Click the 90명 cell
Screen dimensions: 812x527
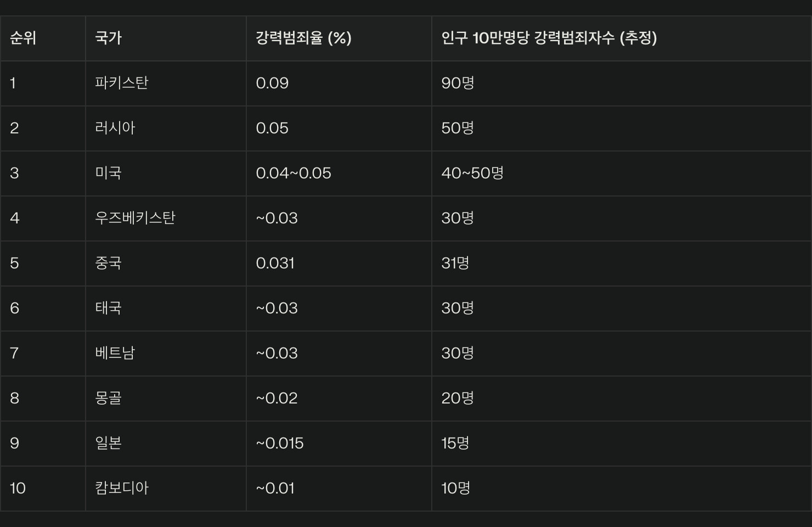[458, 83]
